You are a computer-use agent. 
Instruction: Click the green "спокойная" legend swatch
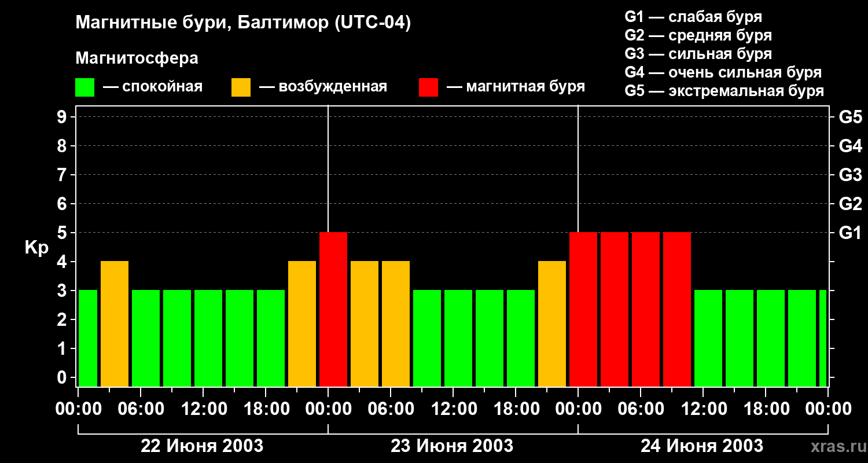point(84,87)
